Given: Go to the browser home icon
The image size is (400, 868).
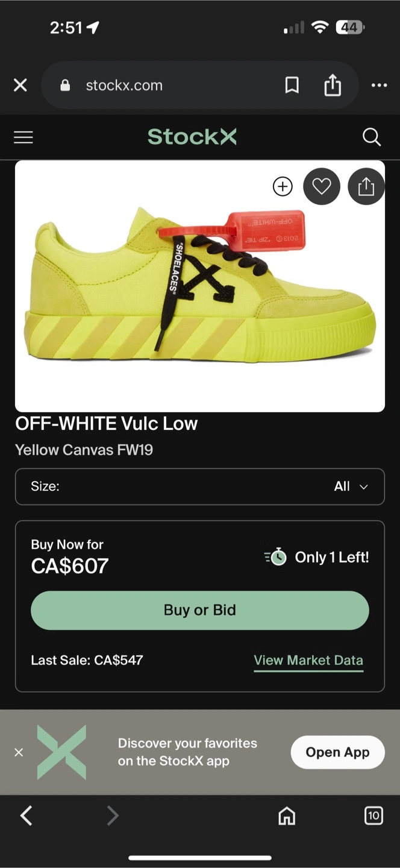Looking at the screenshot, I should [x=287, y=816].
